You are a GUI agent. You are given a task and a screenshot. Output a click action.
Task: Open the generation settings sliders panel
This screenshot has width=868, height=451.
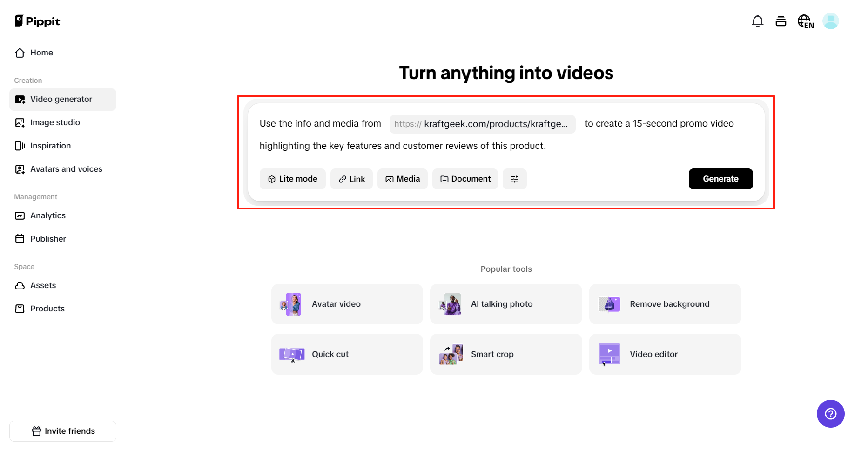(x=514, y=179)
